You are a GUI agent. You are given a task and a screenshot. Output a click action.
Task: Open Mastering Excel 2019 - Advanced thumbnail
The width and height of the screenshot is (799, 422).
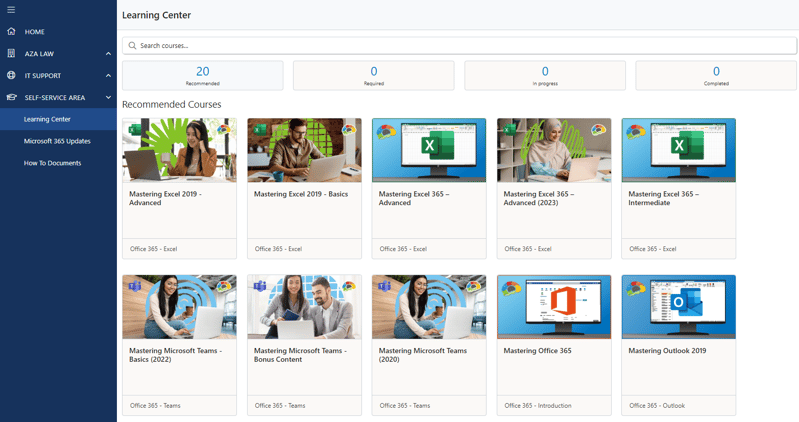(x=179, y=150)
